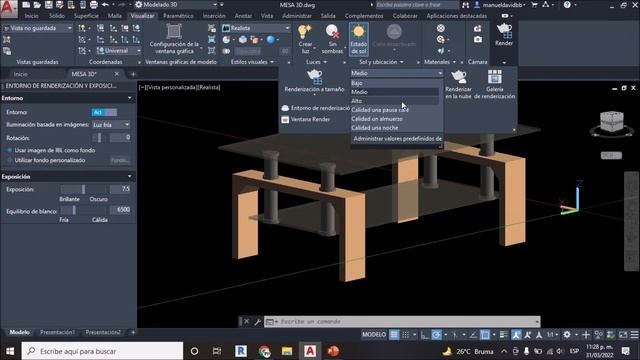Image resolution: width=640 pixels, height=360 pixels.
Task: Click the Task View taskbar icon
Action: [x=217, y=351]
